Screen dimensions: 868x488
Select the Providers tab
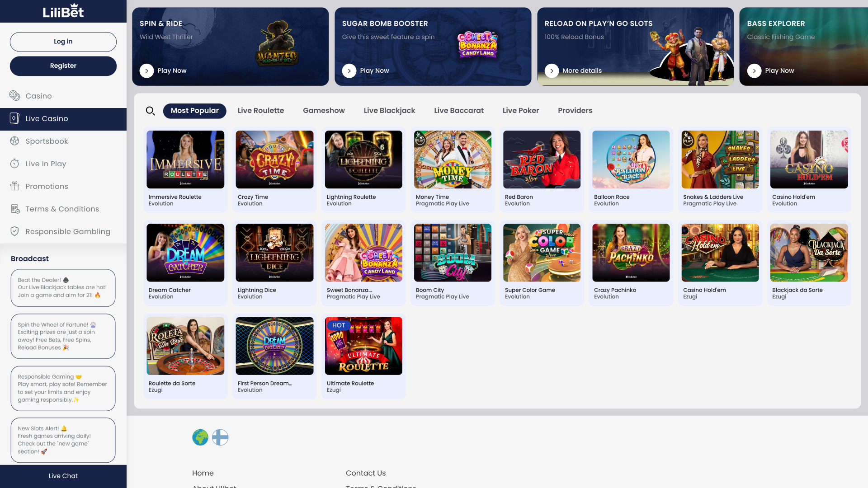575,110
